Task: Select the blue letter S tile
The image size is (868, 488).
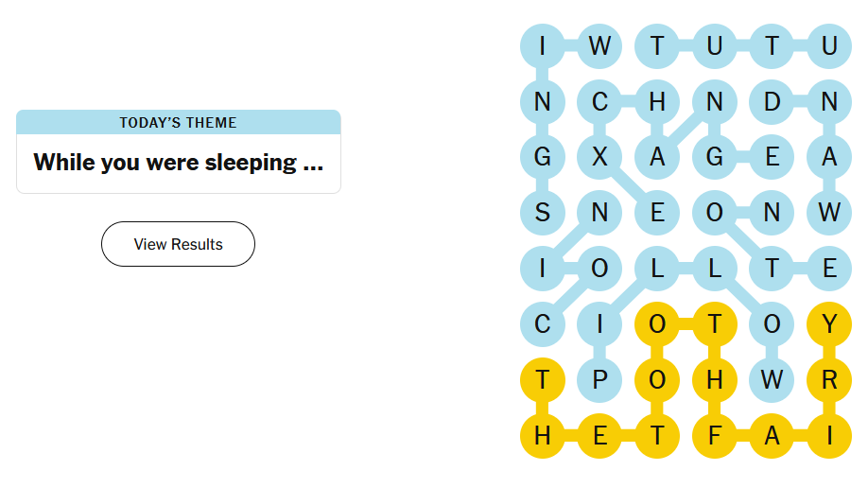Action: pyautogui.click(x=543, y=213)
